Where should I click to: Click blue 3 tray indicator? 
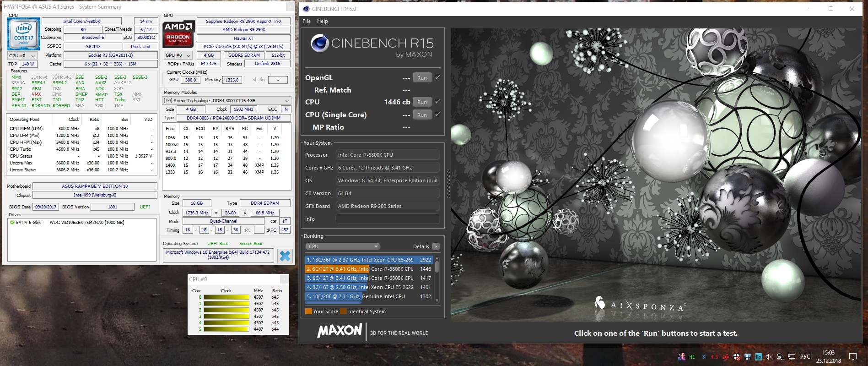(x=703, y=357)
